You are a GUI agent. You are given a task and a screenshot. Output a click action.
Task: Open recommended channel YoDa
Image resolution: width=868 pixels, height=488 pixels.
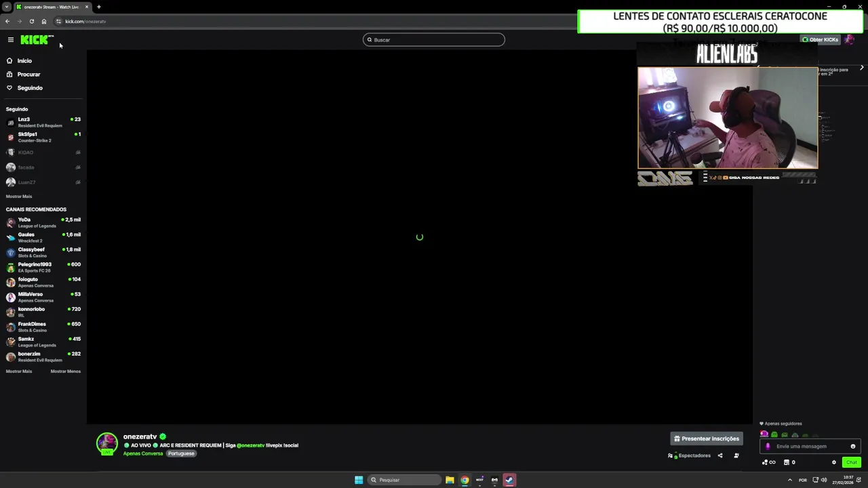point(43,222)
